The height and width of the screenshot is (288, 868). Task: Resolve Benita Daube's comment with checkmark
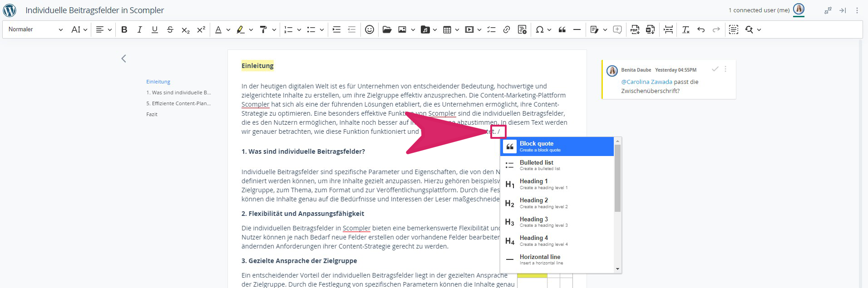click(715, 69)
